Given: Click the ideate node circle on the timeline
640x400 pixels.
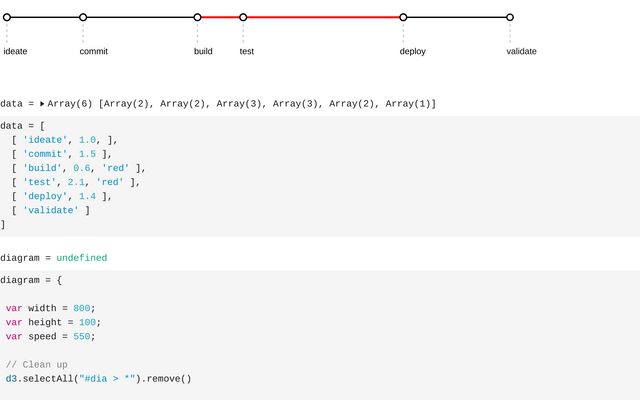Looking at the screenshot, I should [7, 17].
